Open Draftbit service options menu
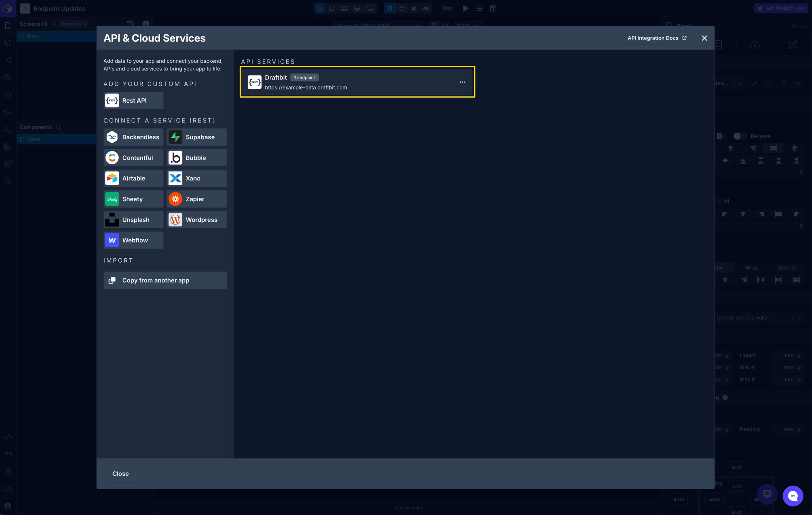This screenshot has height=515, width=812. [462, 82]
